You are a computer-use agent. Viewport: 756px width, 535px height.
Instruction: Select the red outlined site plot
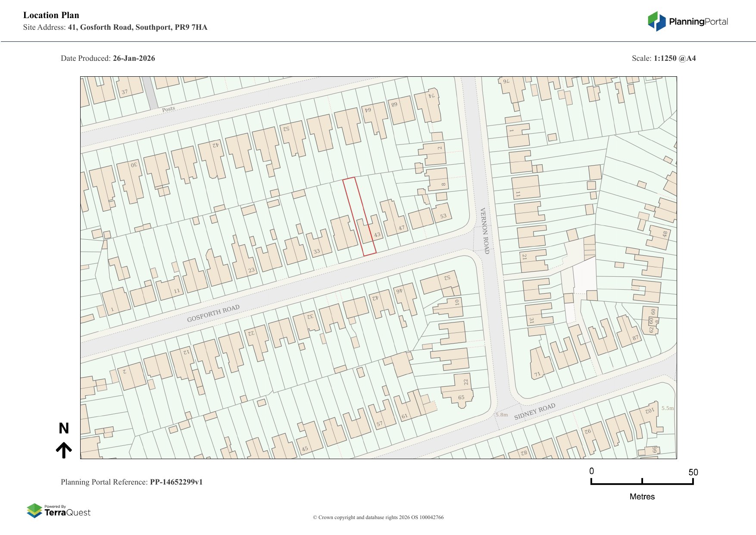coord(359,216)
